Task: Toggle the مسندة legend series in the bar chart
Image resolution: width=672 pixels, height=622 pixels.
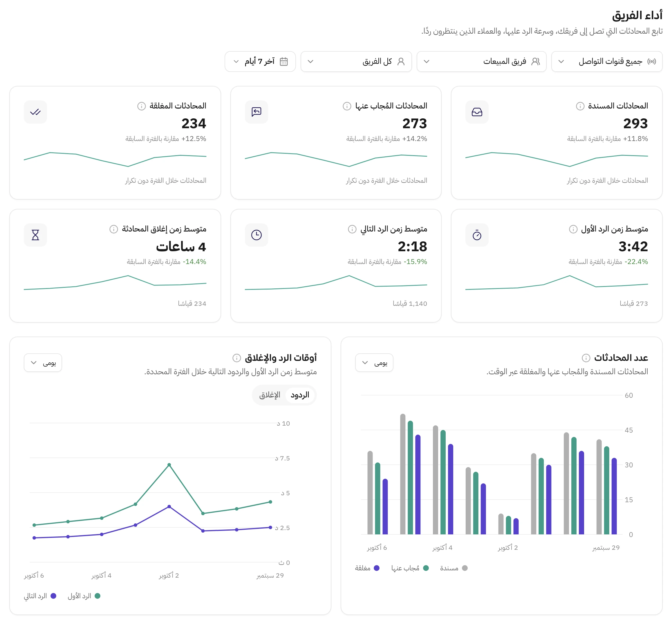Action: tap(454, 568)
